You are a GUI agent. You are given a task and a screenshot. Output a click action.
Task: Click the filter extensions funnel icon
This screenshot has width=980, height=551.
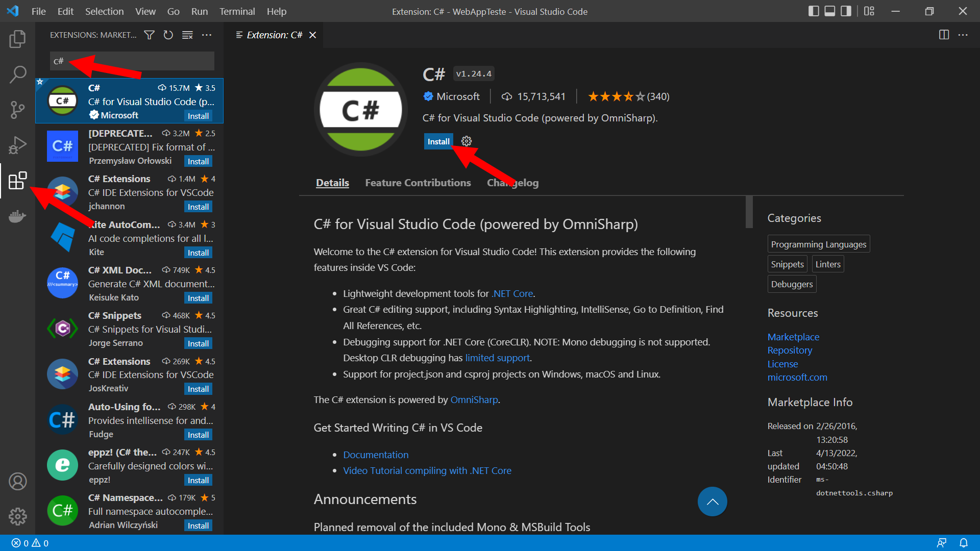(x=149, y=35)
